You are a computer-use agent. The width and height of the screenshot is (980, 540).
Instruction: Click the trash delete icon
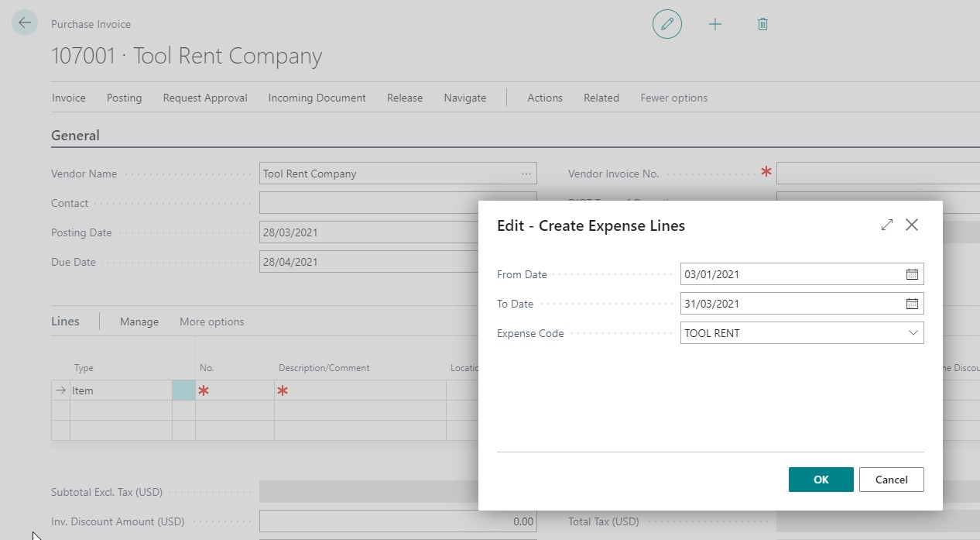tap(762, 24)
